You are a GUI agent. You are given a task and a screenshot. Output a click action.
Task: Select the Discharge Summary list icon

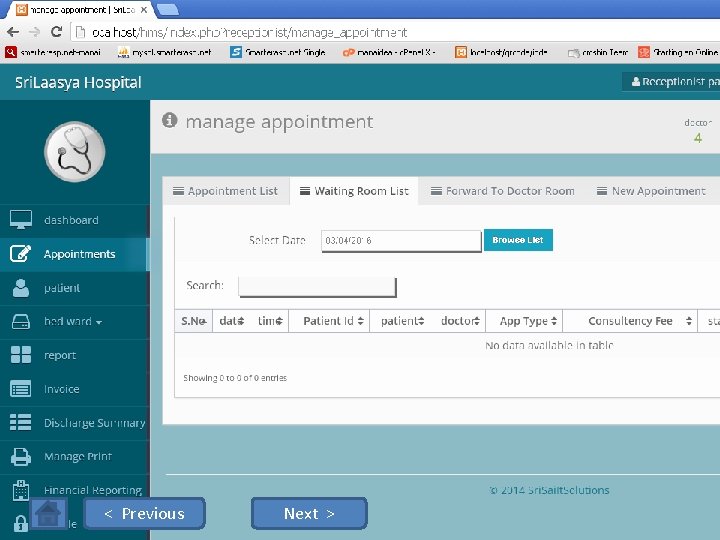[21, 422]
